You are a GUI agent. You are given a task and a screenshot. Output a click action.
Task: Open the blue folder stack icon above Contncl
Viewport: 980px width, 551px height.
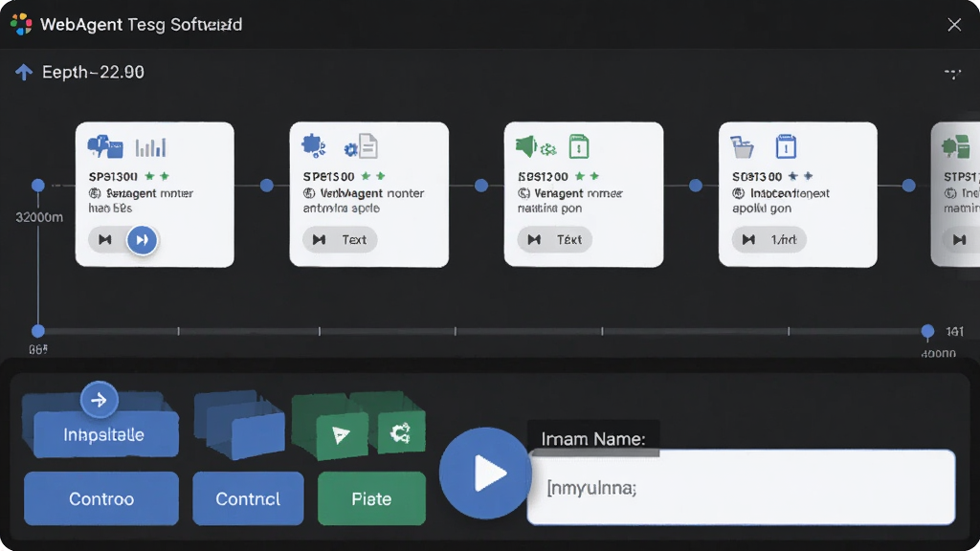tap(239, 424)
